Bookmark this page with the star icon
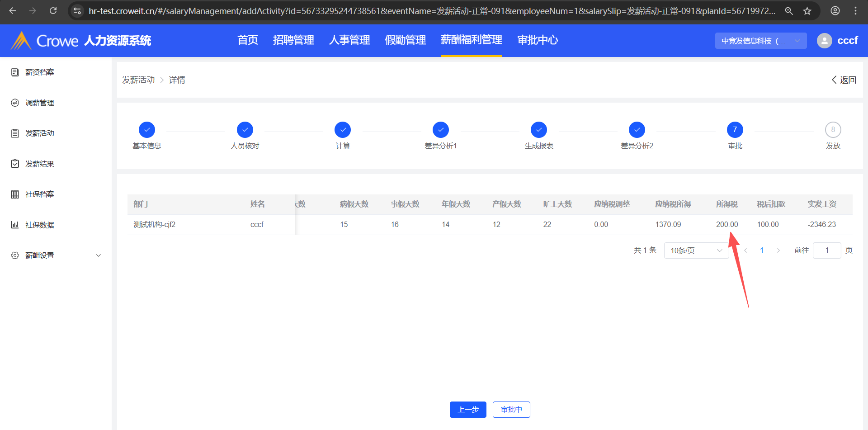This screenshot has height=430, width=868. [x=807, y=11]
